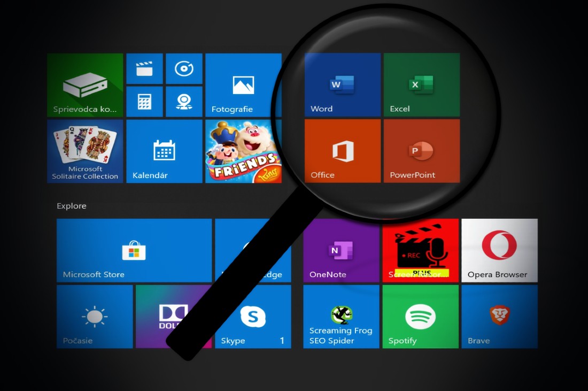Open the OneNote tile

pos(341,250)
